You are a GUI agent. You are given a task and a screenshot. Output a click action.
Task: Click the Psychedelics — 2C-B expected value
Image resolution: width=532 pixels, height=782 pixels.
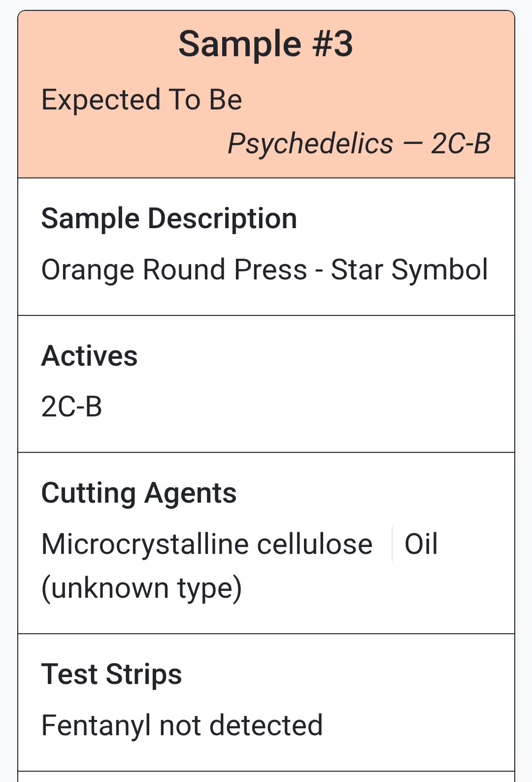tap(359, 144)
